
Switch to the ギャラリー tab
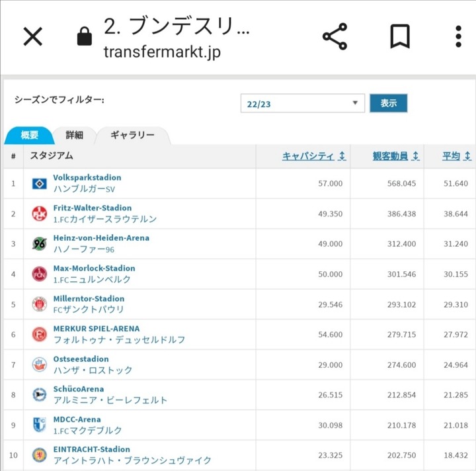[132, 135]
